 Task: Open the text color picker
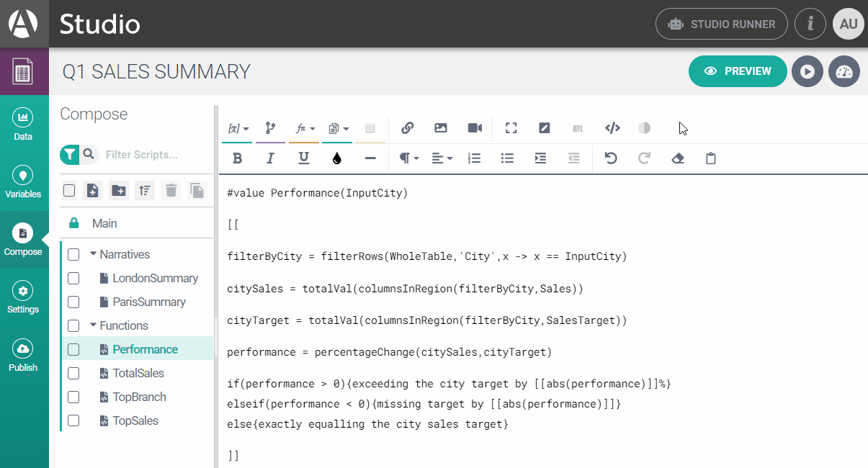coord(337,158)
